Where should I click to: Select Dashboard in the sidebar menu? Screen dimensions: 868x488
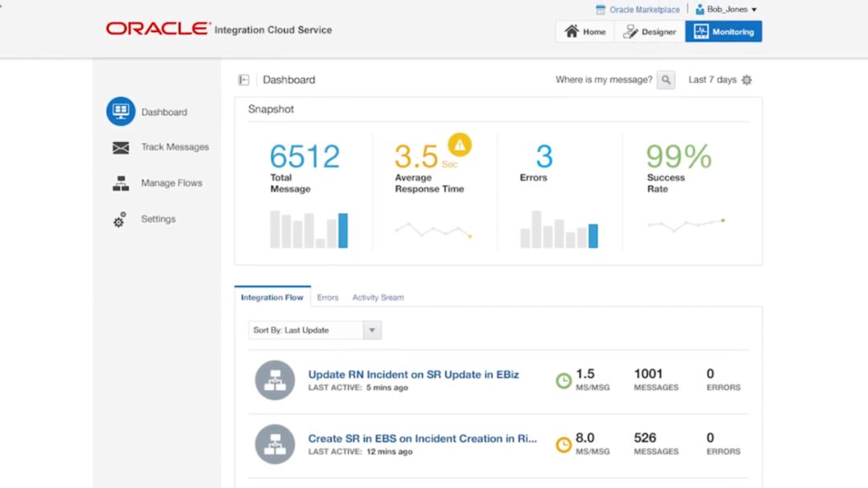pos(164,112)
